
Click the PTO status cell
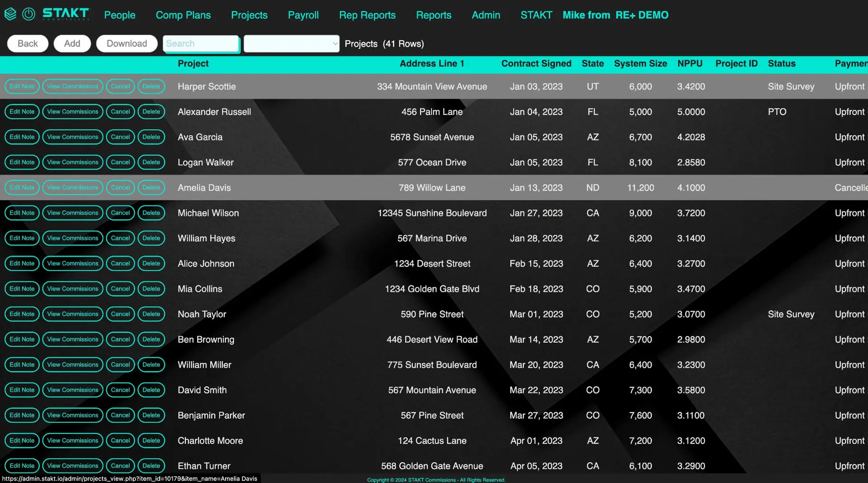(x=777, y=112)
